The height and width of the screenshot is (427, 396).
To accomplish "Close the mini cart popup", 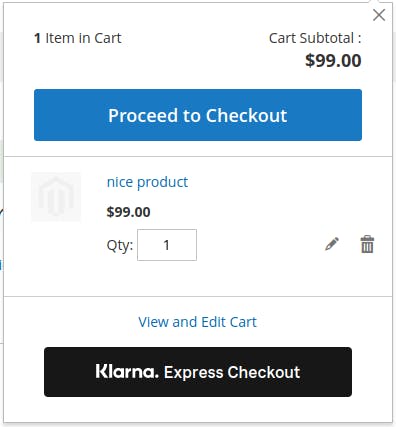I will pyautogui.click(x=379, y=15).
